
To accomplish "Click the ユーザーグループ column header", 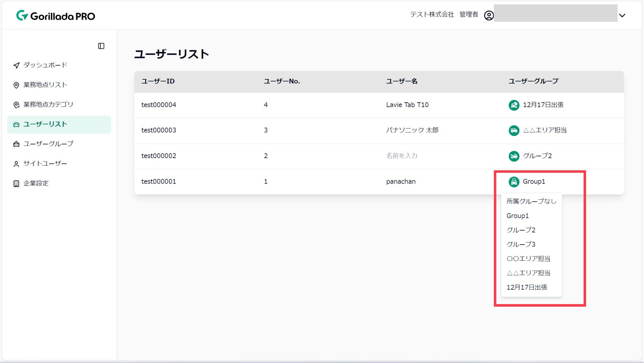I will point(534,81).
